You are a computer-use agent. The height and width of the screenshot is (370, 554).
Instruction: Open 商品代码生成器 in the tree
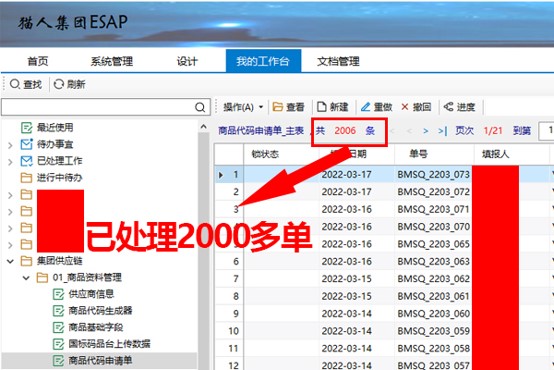coord(100,311)
